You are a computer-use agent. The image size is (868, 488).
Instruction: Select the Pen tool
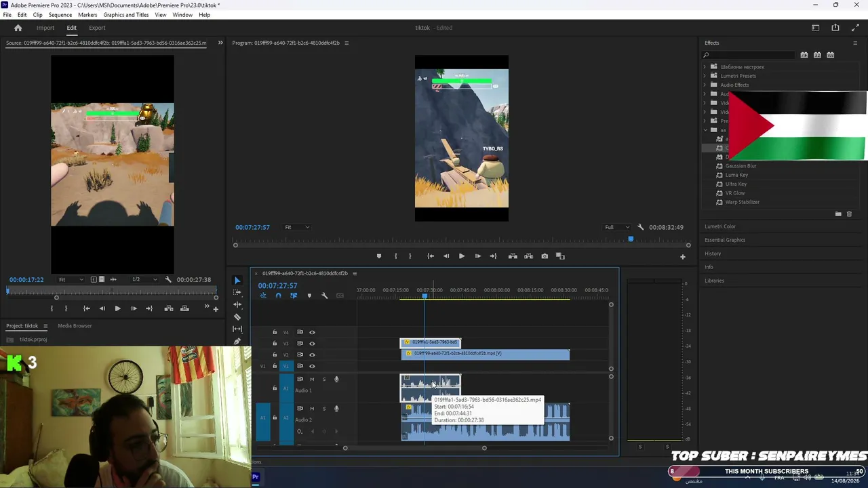(x=237, y=342)
